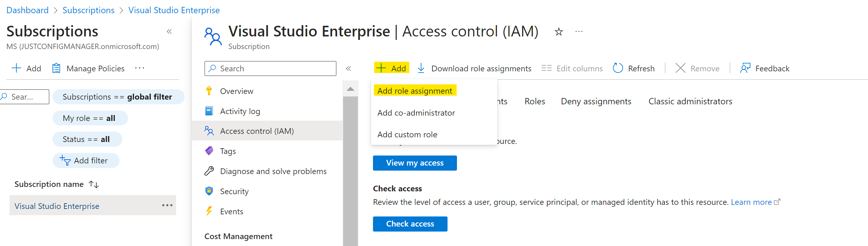This screenshot has height=246, width=868.
Task: Click the large IAM people icon by title
Action: click(213, 36)
